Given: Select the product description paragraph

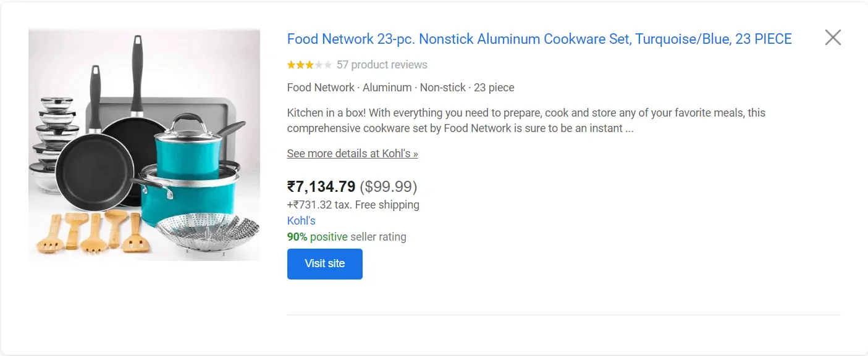Looking at the screenshot, I should click(526, 120).
